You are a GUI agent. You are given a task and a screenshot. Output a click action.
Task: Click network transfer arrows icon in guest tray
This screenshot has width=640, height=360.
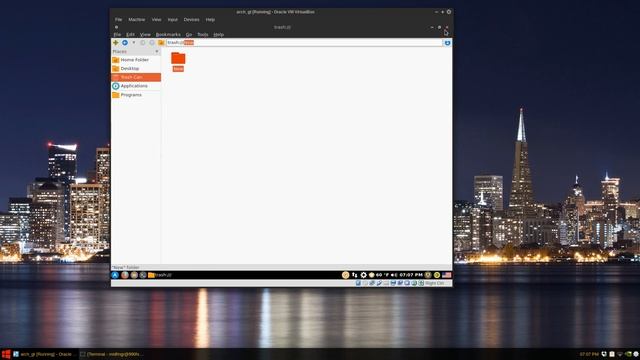point(354,275)
